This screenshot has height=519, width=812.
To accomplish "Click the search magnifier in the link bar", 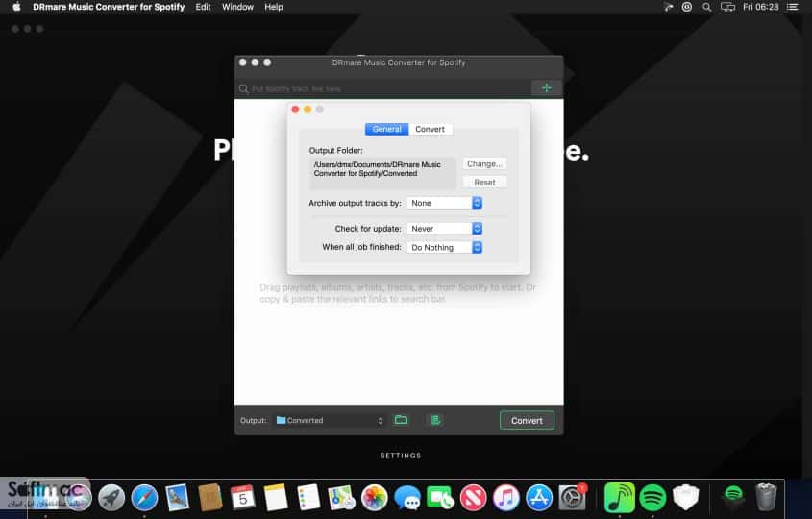I will click(x=243, y=89).
